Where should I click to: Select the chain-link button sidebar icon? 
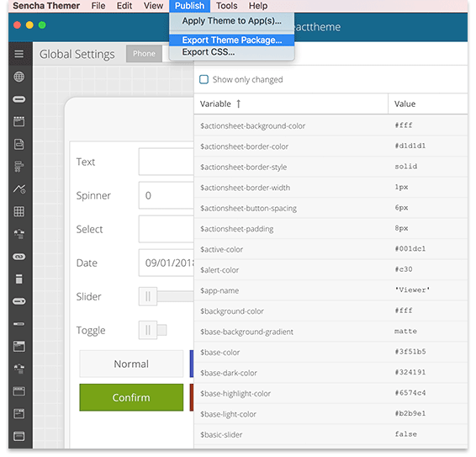(19, 257)
